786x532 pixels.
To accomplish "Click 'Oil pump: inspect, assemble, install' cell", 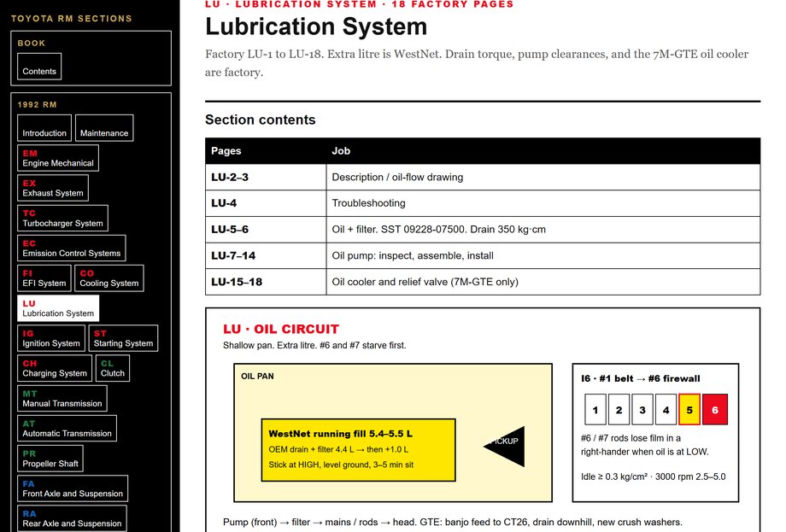I will [543, 256].
